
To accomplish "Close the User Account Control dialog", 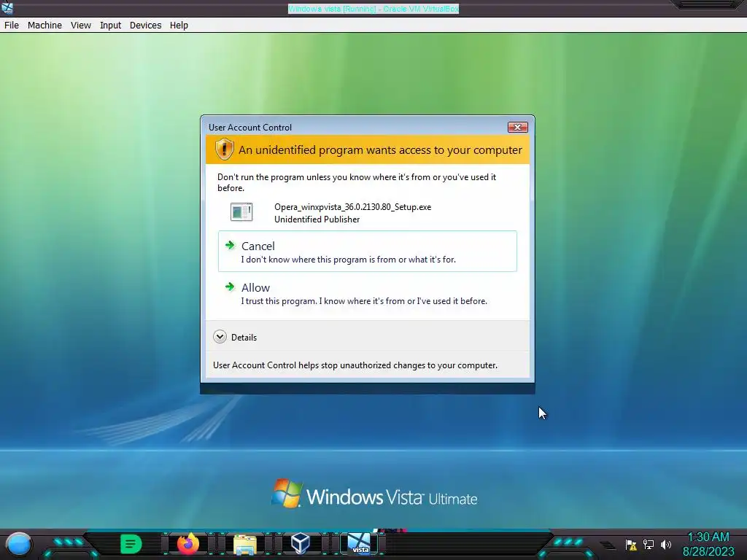I will point(517,127).
